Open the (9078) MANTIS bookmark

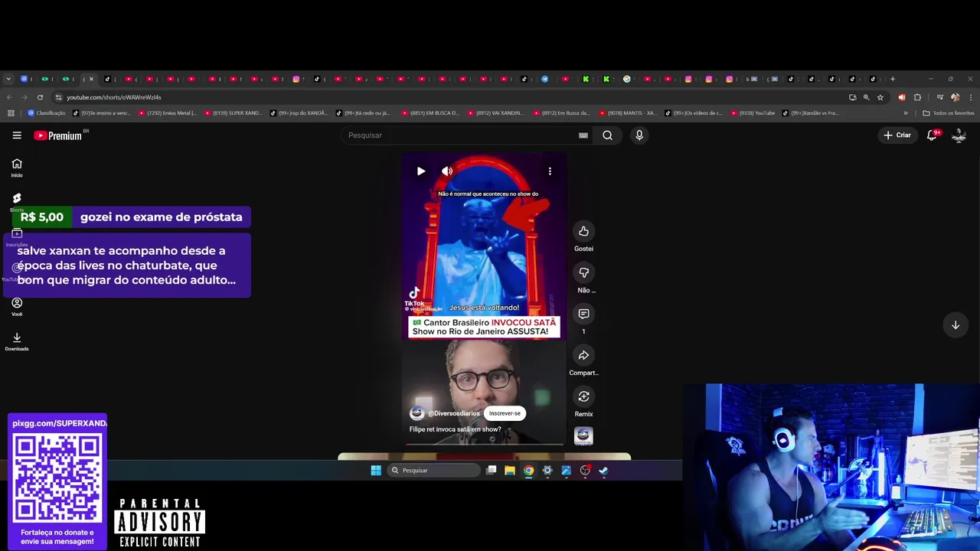629,113
